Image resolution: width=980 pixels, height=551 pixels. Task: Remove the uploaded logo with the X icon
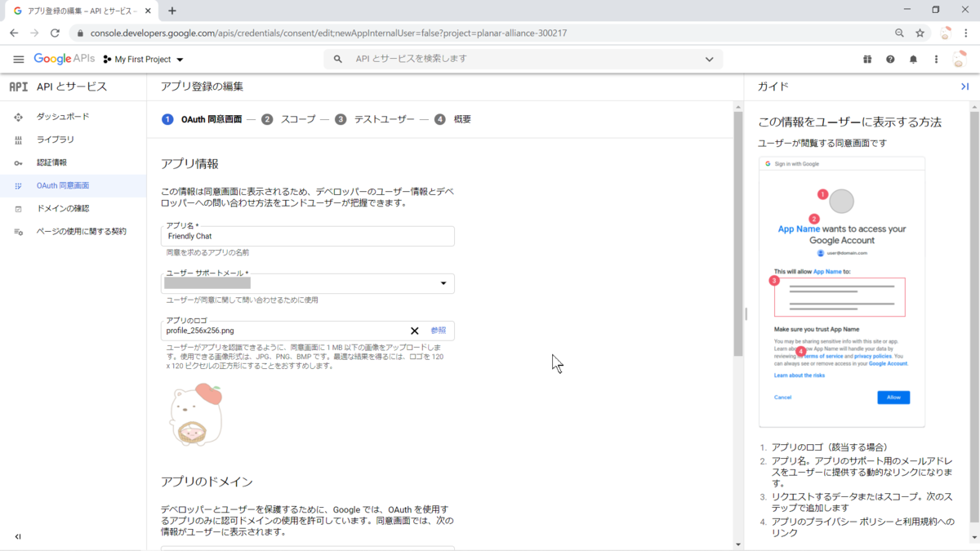(x=415, y=331)
